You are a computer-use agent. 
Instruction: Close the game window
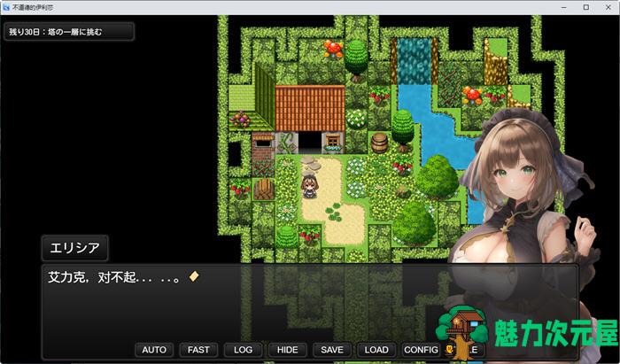click(608, 7)
